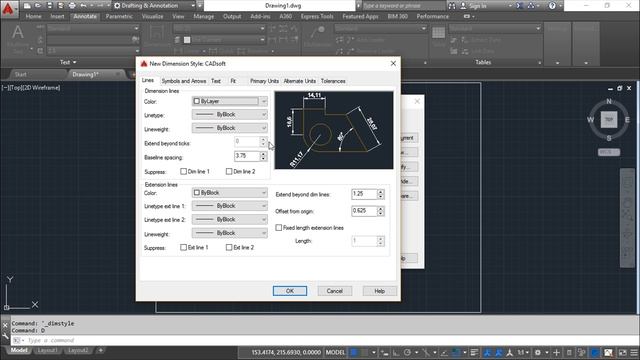This screenshot has width=640, height=360.
Task: Switch to the Fit tab
Action: [x=233, y=81]
